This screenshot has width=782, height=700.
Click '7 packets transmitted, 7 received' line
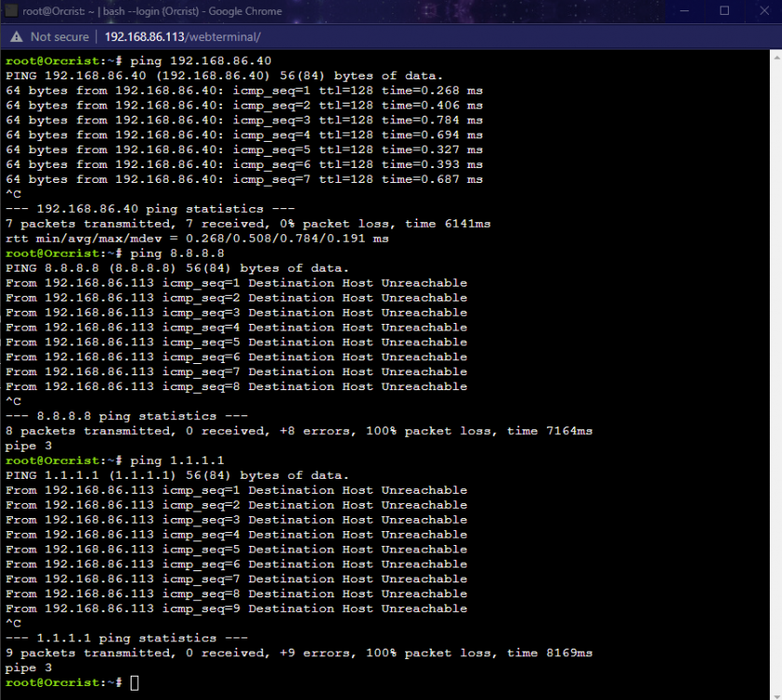(x=248, y=224)
